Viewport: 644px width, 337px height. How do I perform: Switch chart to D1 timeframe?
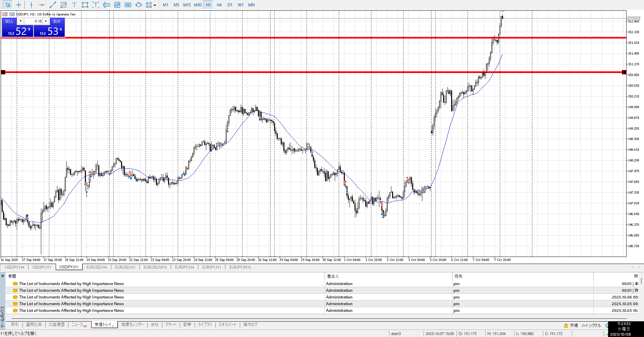coord(230,5)
